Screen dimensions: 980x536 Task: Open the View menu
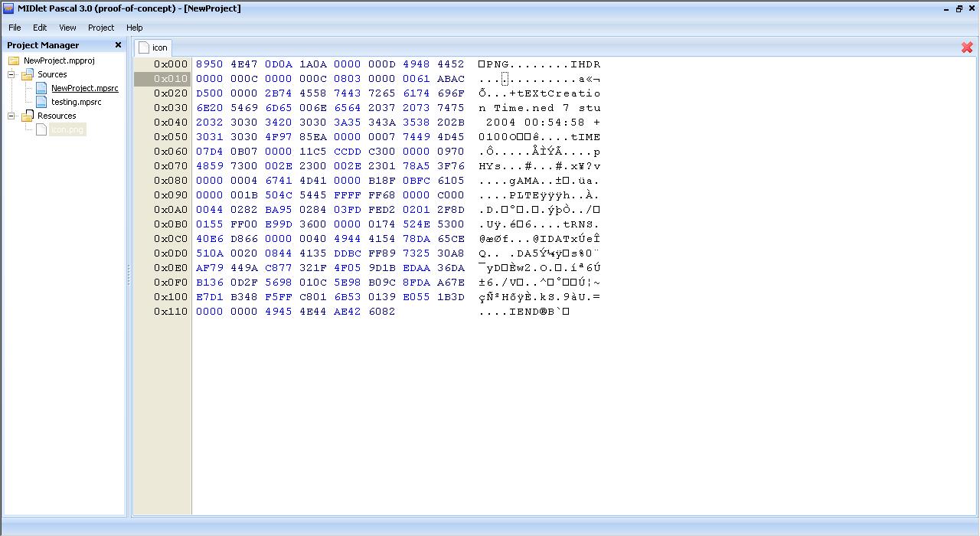tap(67, 28)
